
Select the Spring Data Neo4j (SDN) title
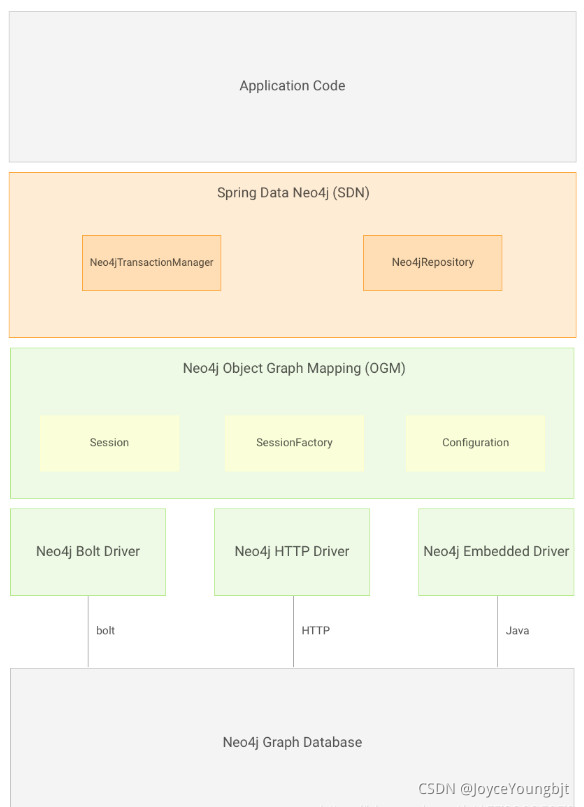tap(293, 193)
